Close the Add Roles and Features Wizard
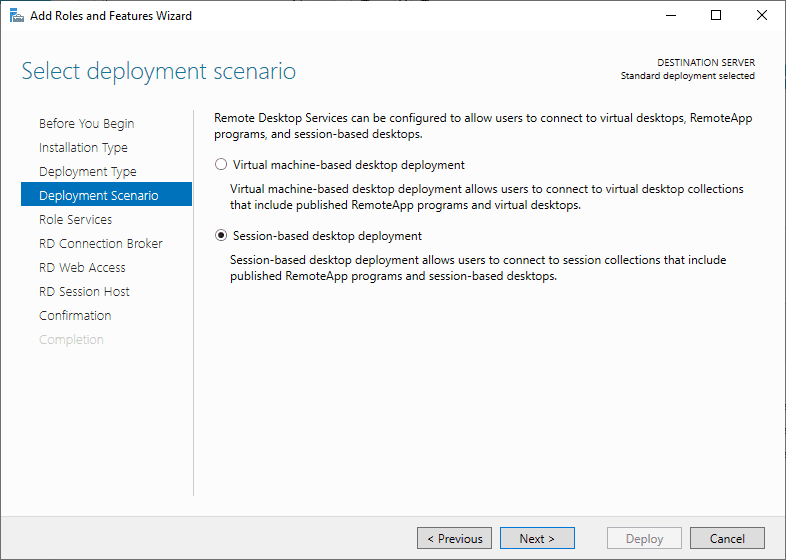Image resolution: width=786 pixels, height=560 pixels. [x=762, y=15]
